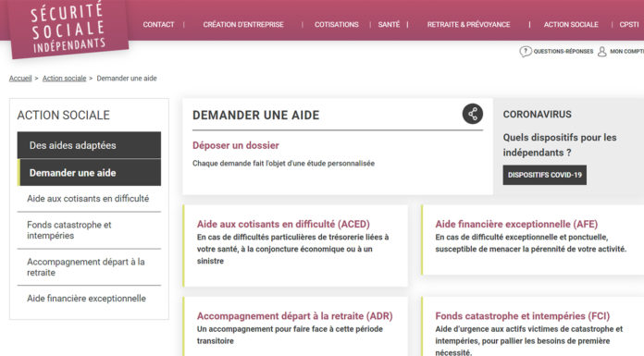This screenshot has width=644, height=356.
Task: Click the Mon compte link text
Action: coord(626,52)
